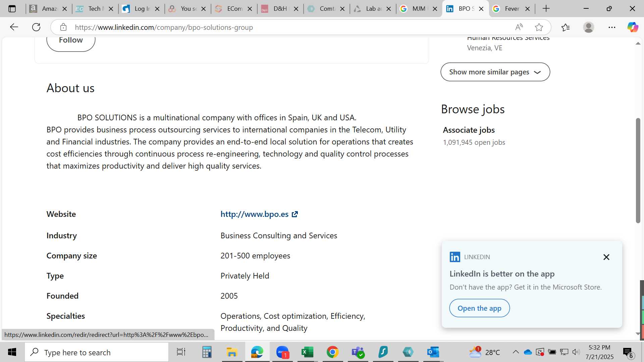Open the volume control tray icon
This screenshot has height=362, width=644.
tap(576, 352)
